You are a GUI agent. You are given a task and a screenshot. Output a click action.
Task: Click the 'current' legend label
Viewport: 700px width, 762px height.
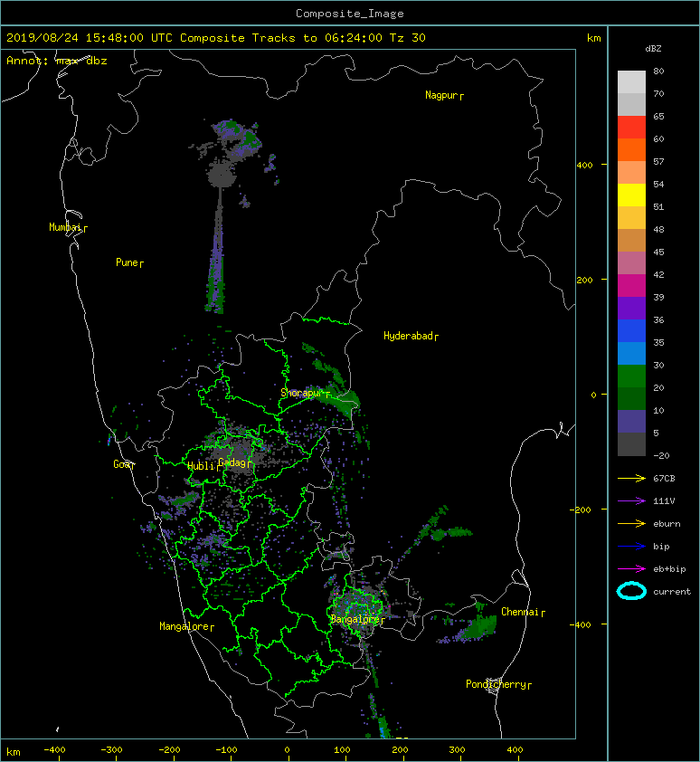coord(672,592)
